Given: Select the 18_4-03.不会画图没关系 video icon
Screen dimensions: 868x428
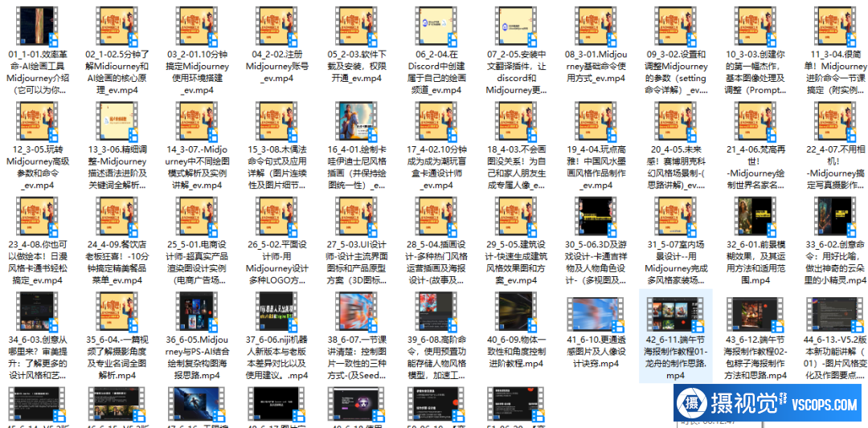Looking at the screenshot, I should [x=517, y=120].
